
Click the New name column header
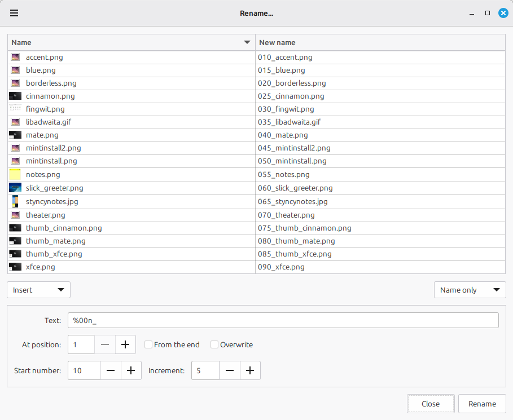(x=380, y=42)
